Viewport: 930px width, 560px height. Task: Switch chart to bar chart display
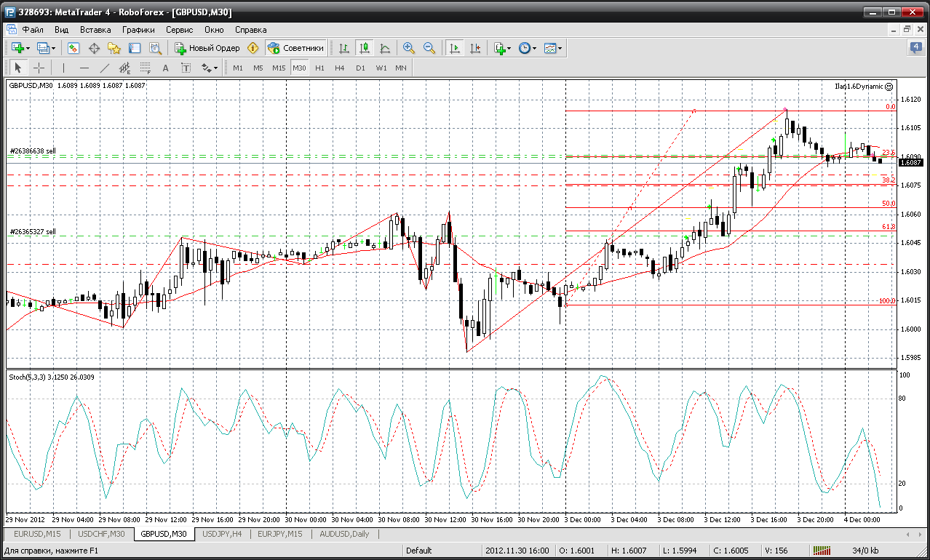(344, 48)
